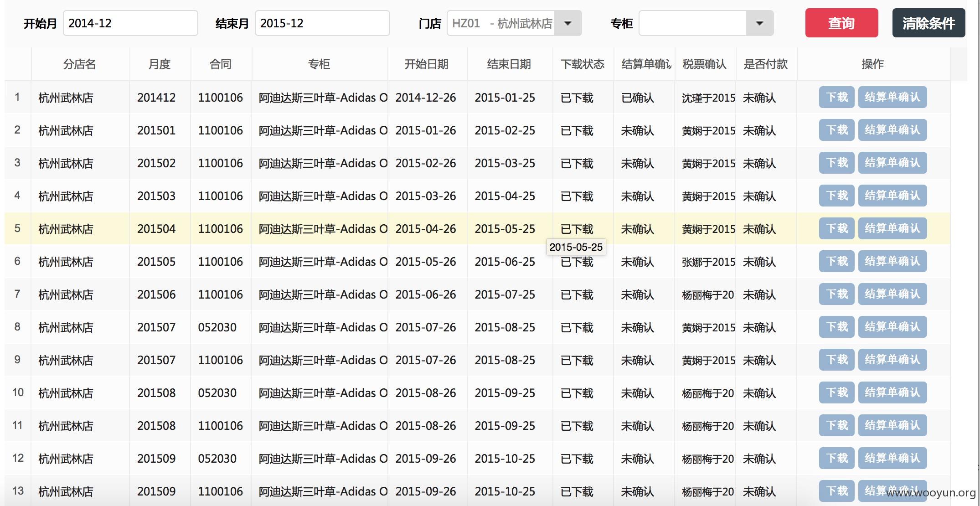Click the 税票确认 column header

(705, 64)
